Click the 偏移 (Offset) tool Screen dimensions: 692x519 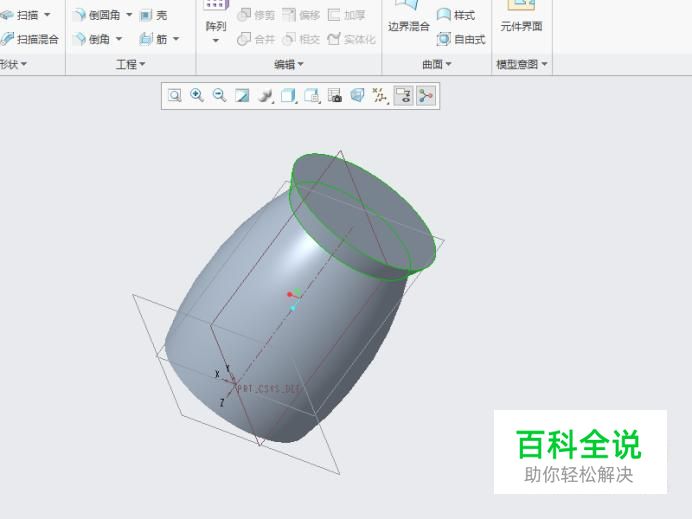tap(301, 15)
